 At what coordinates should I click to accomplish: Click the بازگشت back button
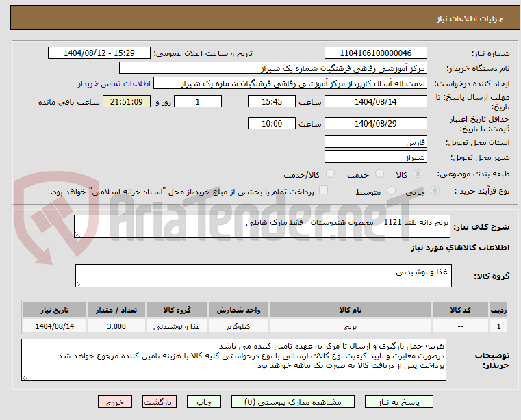tap(159, 402)
